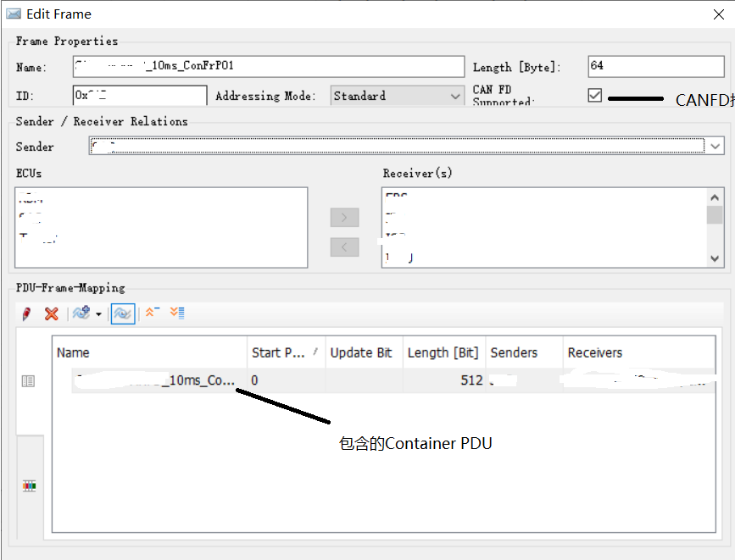The image size is (735, 560).
Task: Select the _10ms_Co... PDU row
Action: pos(393,380)
